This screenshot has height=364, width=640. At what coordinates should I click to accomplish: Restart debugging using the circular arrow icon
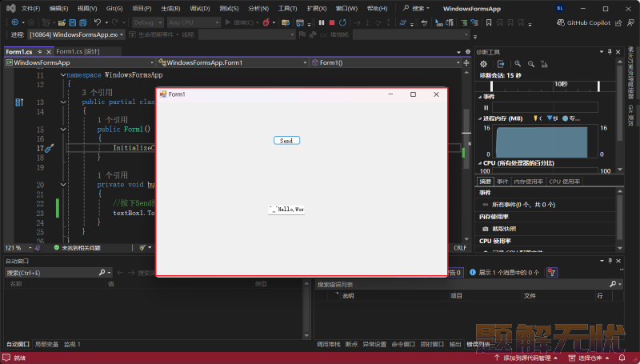point(342,22)
